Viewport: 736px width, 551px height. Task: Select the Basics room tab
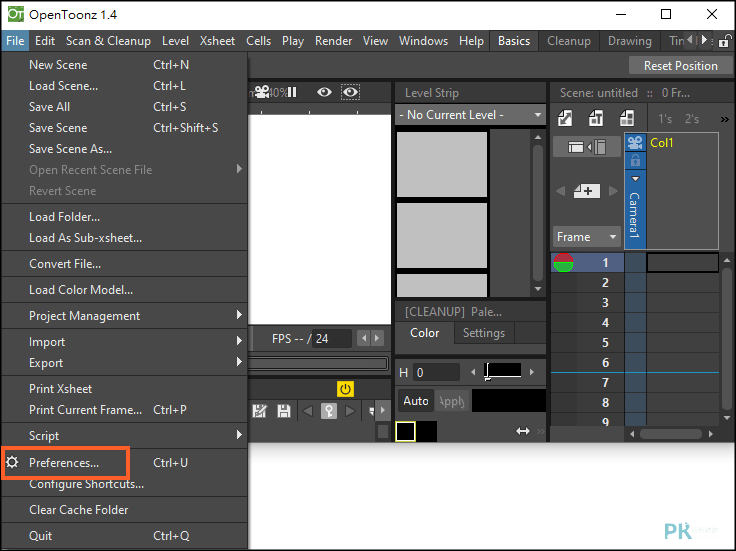(514, 41)
